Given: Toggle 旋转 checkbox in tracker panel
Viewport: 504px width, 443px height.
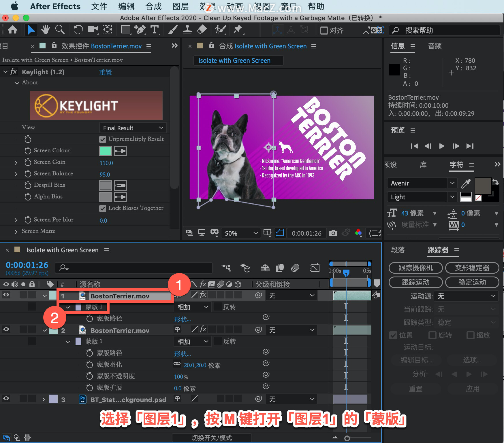Looking at the screenshot, I should [x=432, y=335].
